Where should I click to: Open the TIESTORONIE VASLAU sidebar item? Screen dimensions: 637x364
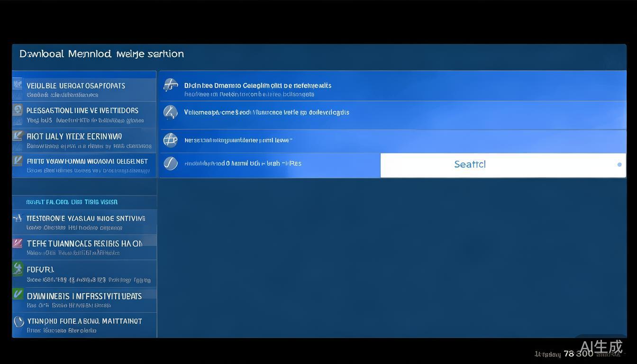86,218
